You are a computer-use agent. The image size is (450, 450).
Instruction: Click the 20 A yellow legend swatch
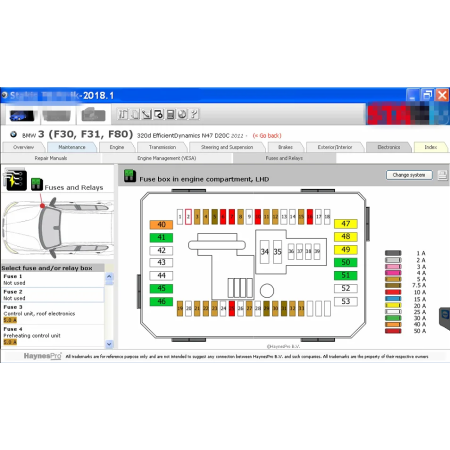(x=393, y=305)
